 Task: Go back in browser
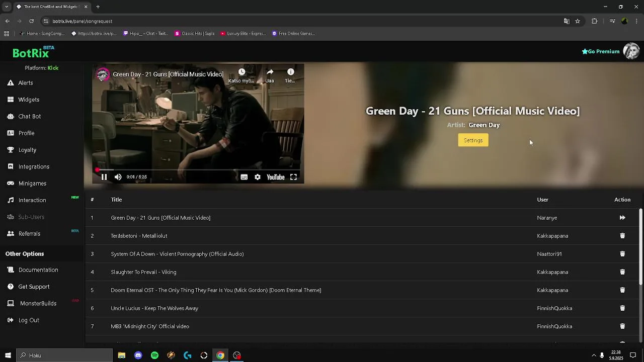coord(7,21)
